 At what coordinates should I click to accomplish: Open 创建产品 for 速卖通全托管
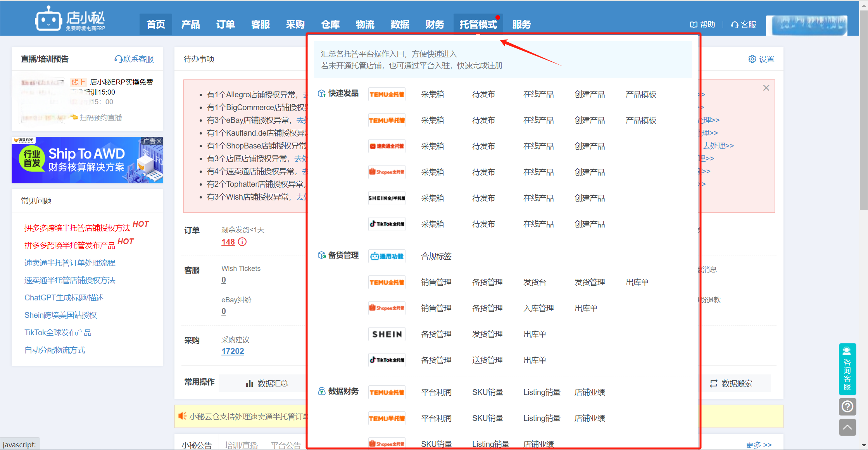(x=590, y=146)
